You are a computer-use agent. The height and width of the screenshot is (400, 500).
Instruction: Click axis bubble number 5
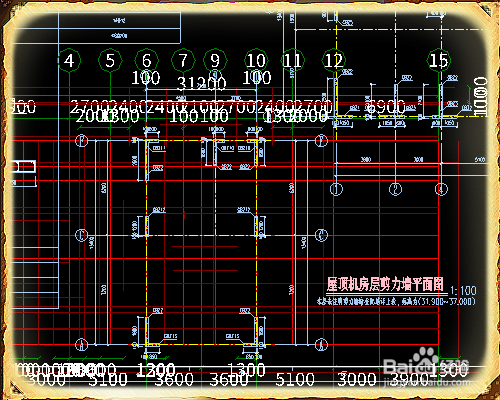coord(110,60)
